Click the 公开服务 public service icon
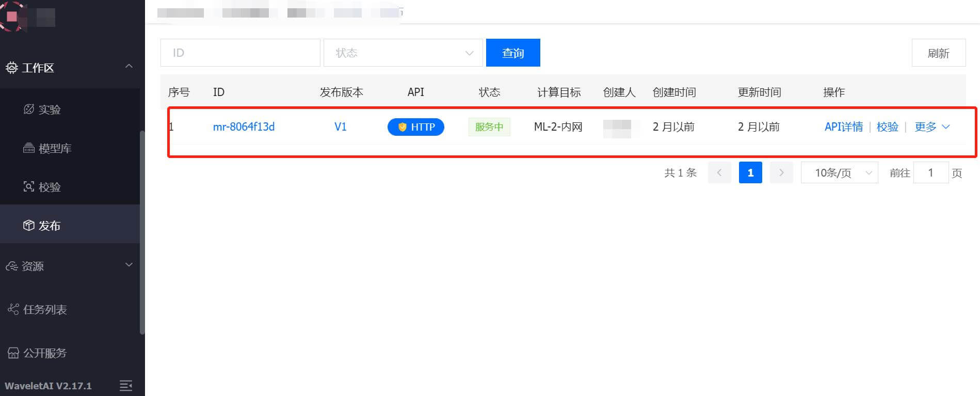The width and height of the screenshot is (980, 396). coord(13,353)
